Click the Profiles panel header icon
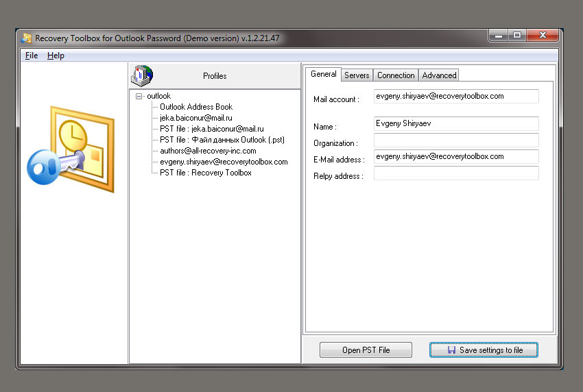 coord(142,75)
